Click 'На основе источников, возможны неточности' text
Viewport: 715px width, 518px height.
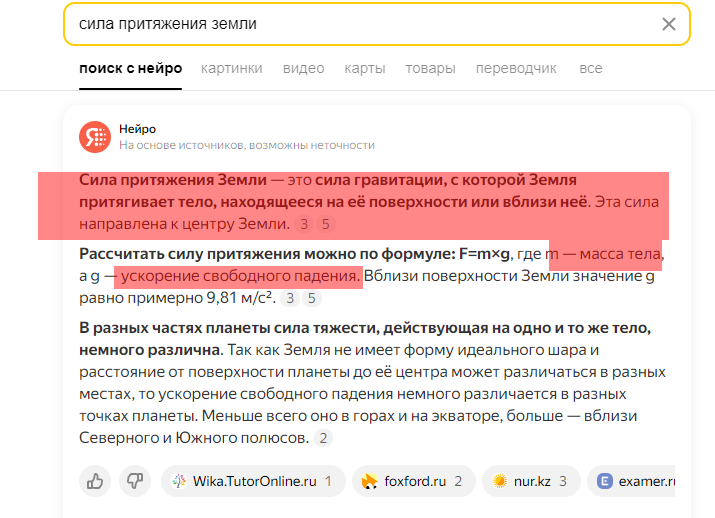coord(247,145)
